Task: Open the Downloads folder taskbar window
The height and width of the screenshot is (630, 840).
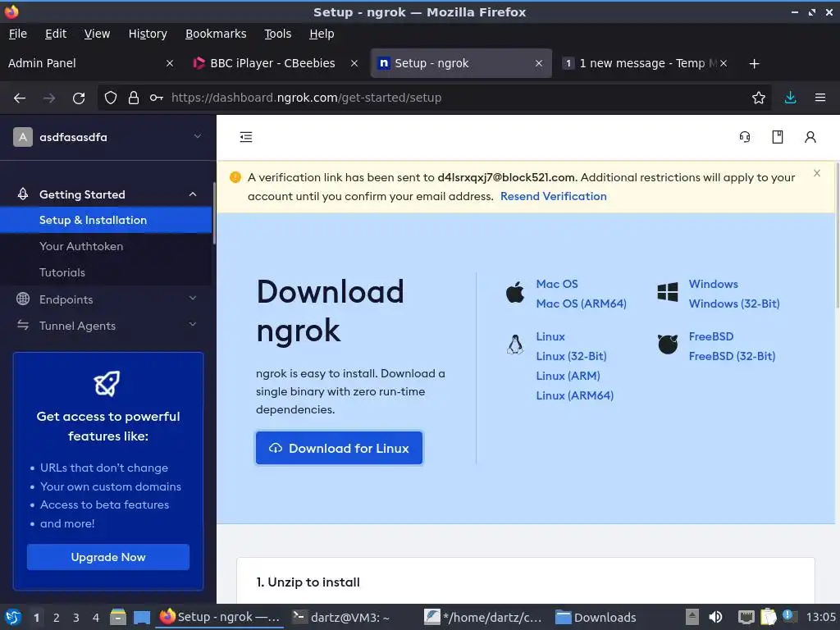Action: coord(596,618)
